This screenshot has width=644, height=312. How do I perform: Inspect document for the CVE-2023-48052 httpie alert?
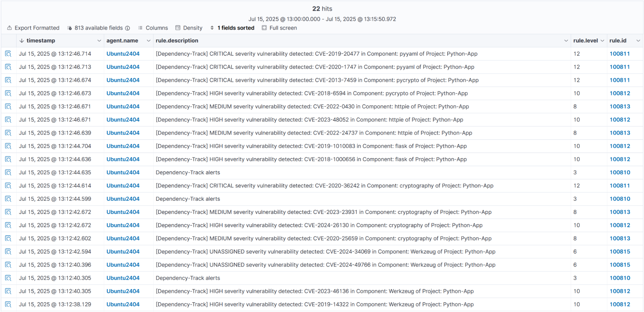coord(8,120)
